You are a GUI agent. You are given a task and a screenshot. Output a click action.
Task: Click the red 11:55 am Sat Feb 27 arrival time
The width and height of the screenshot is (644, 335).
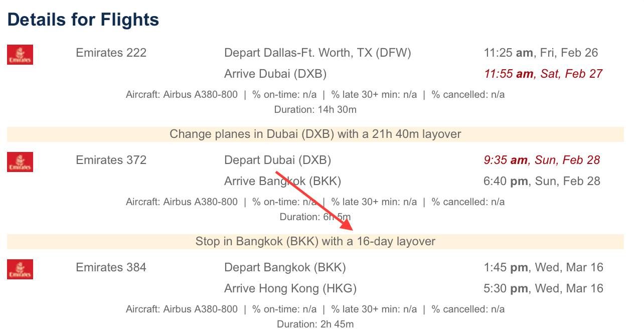(543, 74)
